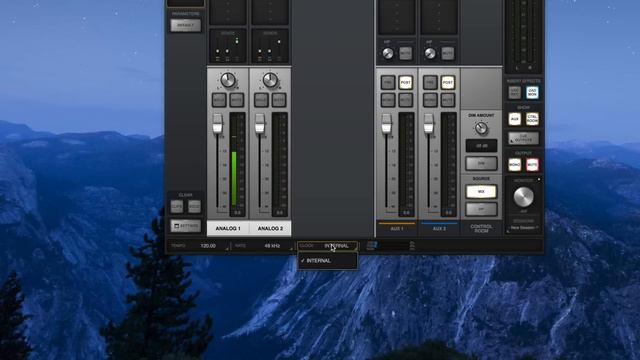Click the monitor output level meter
This screenshot has height=360, width=640.
pos(524,35)
